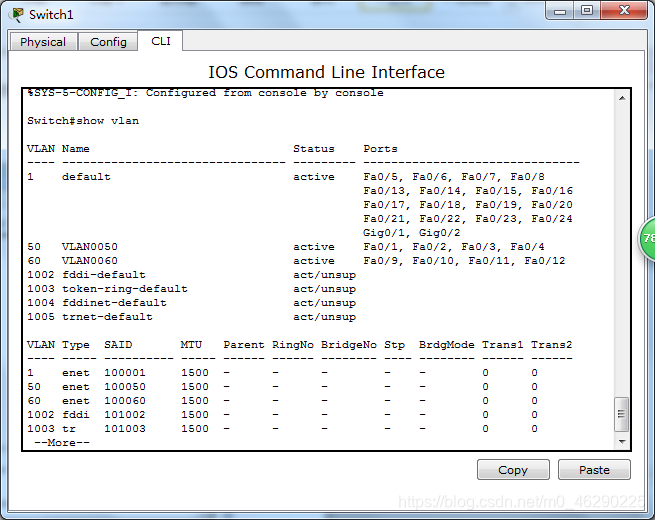Click the 'trnet-default' VLAN row
Viewport: 655px width, 520px height.
(x=191, y=317)
